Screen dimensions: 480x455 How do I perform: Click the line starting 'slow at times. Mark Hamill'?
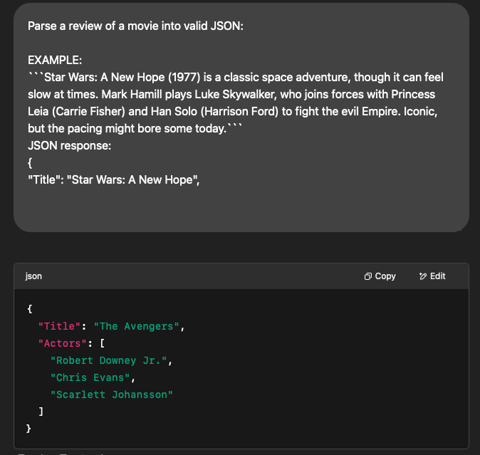[x=231, y=94]
